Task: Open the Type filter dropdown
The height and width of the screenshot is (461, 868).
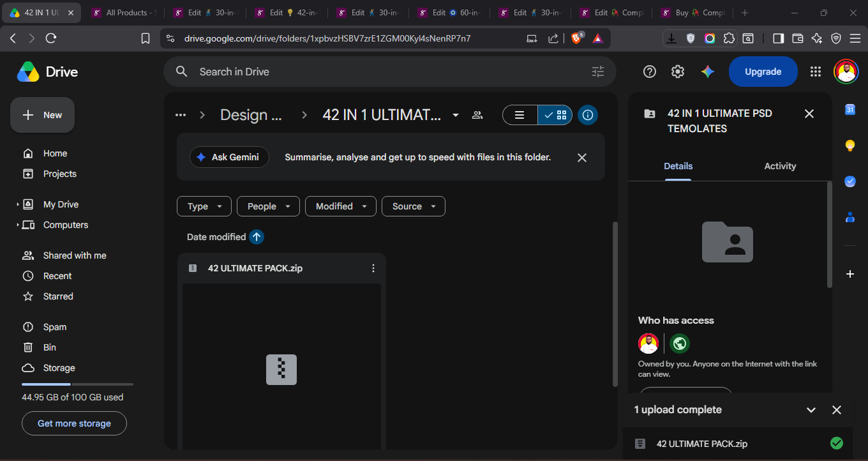Action: pyautogui.click(x=204, y=206)
